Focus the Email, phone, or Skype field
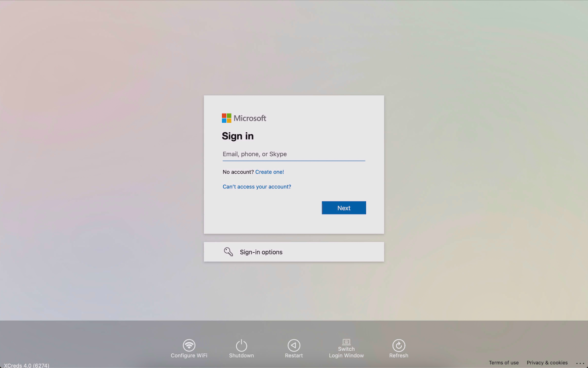The width and height of the screenshot is (588, 368). 294,154
